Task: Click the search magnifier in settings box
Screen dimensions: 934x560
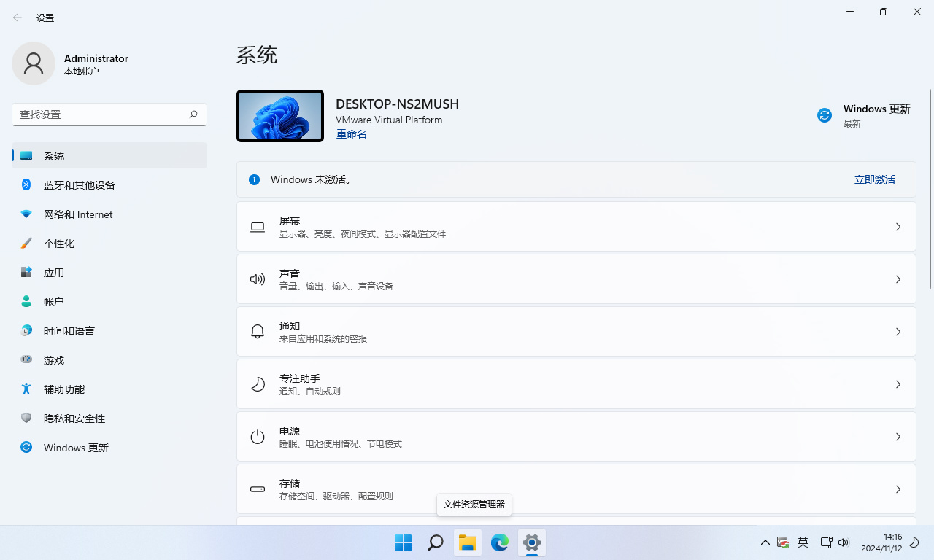Action: tap(193, 114)
